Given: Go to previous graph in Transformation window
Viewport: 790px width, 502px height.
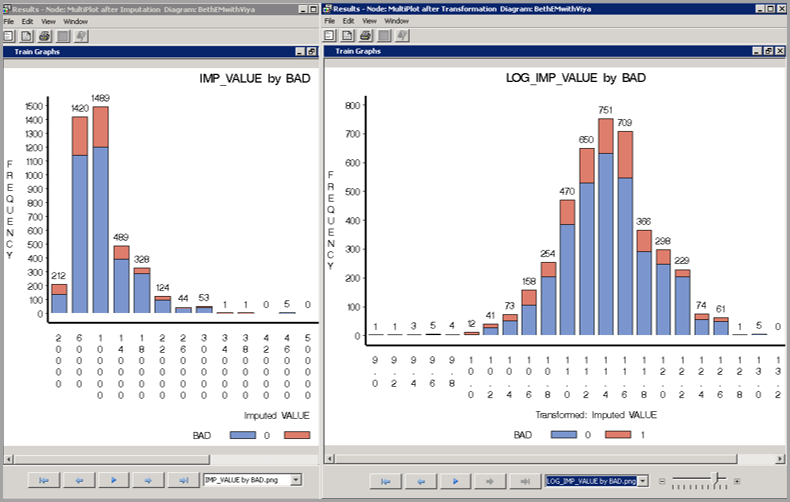Looking at the screenshot, I should pos(421,481).
